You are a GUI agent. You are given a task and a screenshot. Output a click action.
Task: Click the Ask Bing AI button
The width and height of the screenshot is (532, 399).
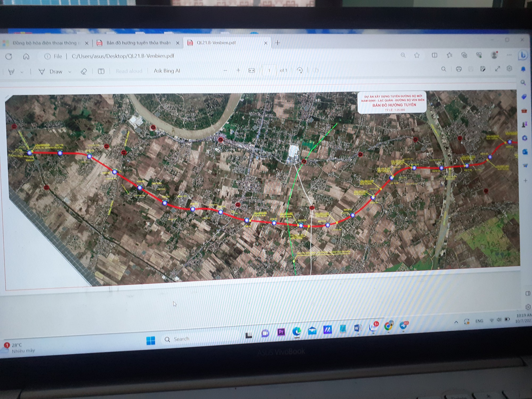point(167,71)
